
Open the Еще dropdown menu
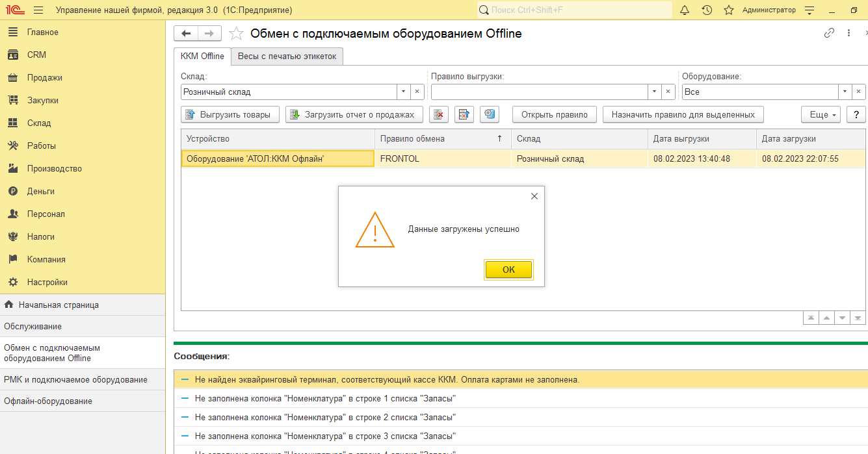point(821,115)
